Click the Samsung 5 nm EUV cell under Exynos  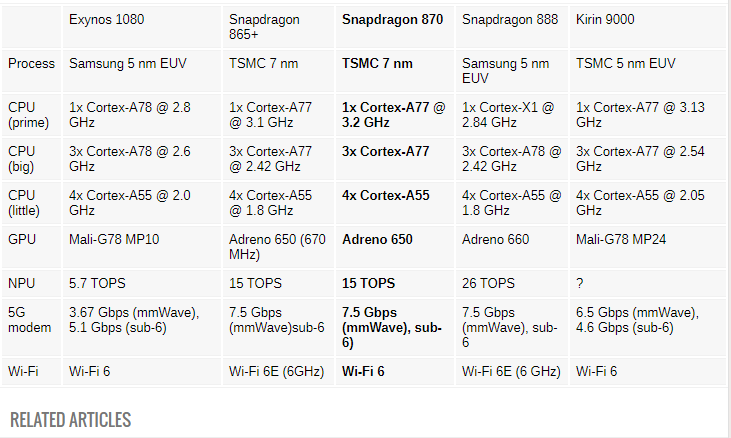pyautogui.click(x=127, y=63)
